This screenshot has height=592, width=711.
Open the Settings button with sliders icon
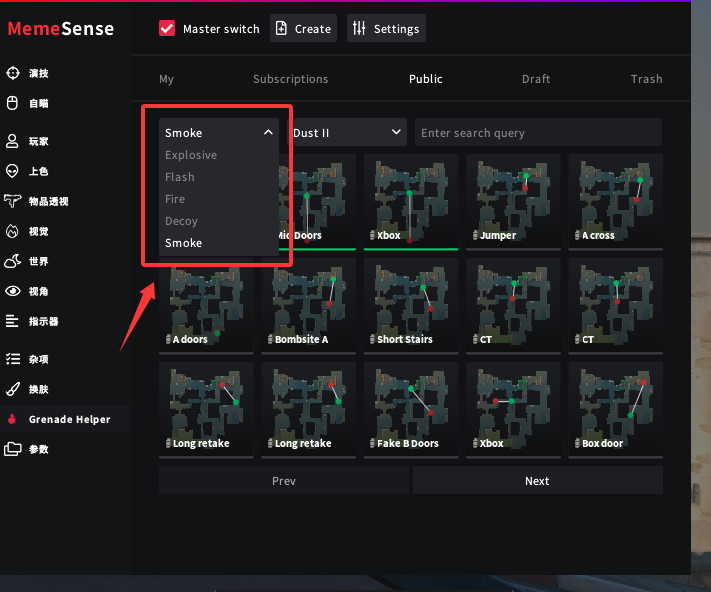click(386, 29)
